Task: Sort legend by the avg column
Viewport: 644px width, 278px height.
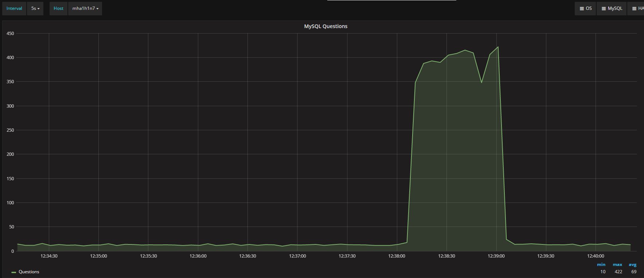Action: [x=632, y=265]
